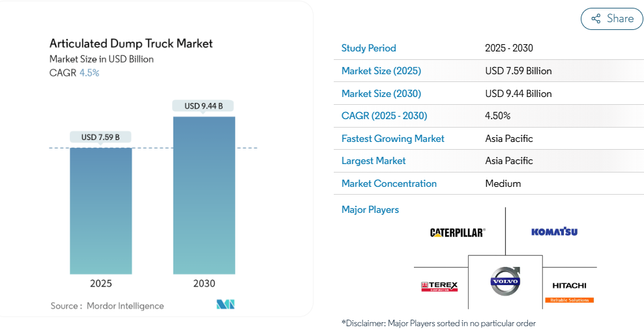Click the Terex logo
The width and height of the screenshot is (644, 334).
(439, 286)
